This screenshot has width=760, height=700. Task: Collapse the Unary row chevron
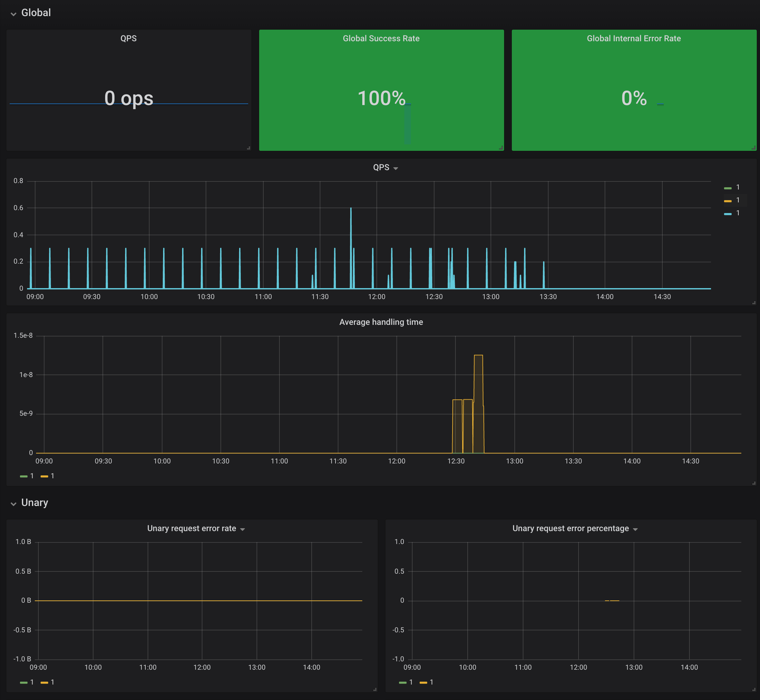[14, 504]
